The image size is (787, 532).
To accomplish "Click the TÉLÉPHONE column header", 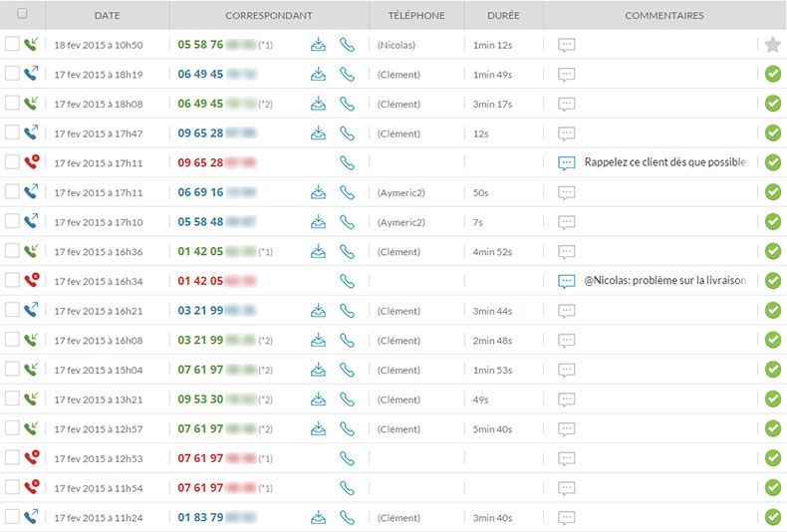I will (416, 16).
